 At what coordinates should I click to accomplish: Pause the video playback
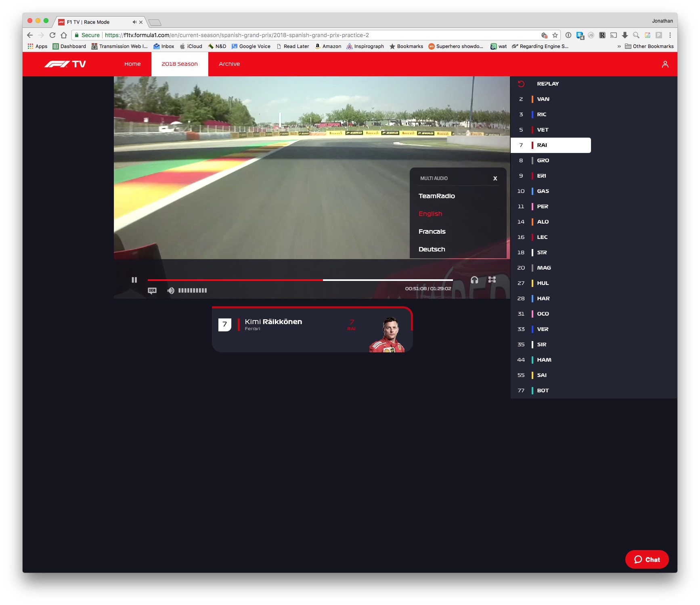click(134, 280)
